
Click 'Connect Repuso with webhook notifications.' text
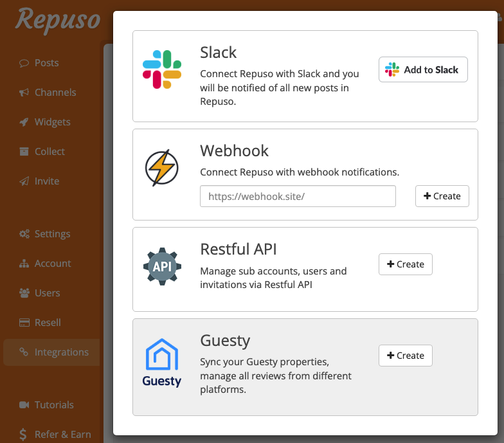coord(300,172)
